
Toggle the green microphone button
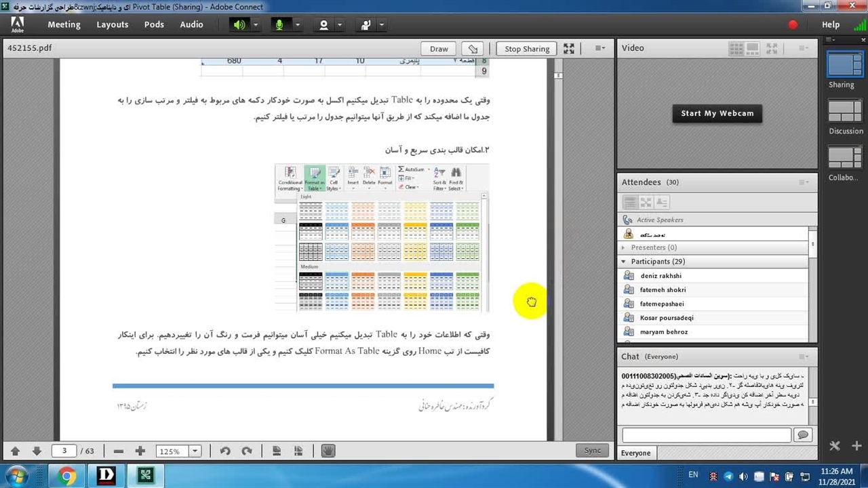pyautogui.click(x=279, y=25)
